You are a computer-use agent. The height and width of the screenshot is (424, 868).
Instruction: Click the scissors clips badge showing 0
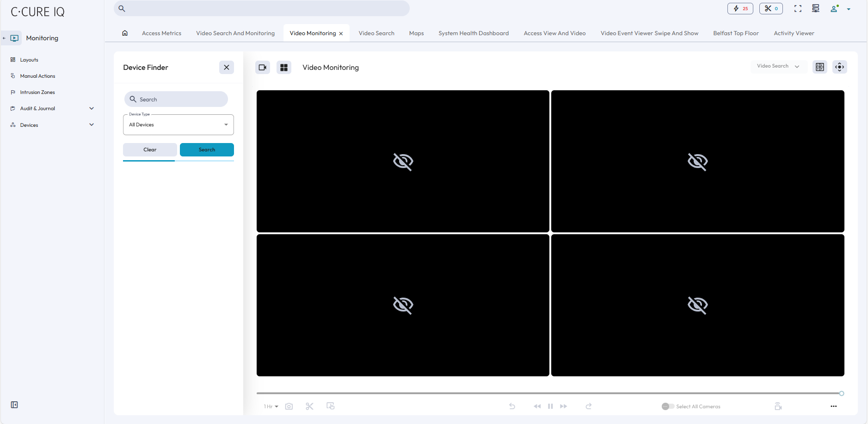(770, 8)
